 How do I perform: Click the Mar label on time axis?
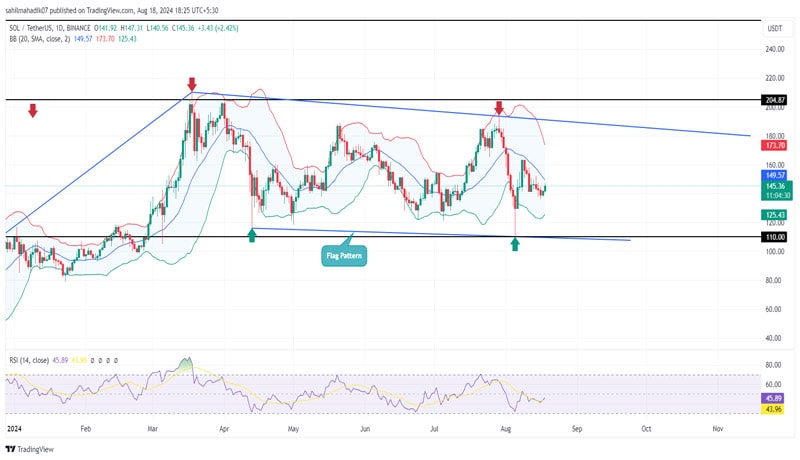tap(153, 429)
